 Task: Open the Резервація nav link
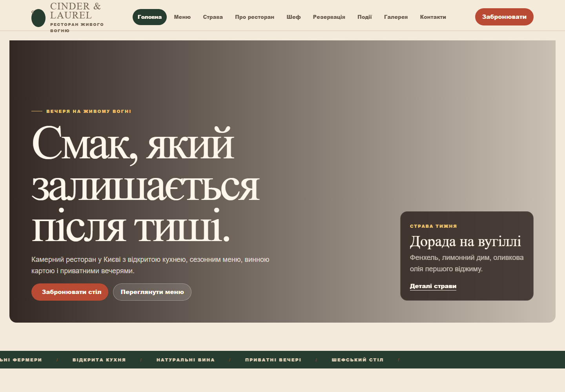329,17
